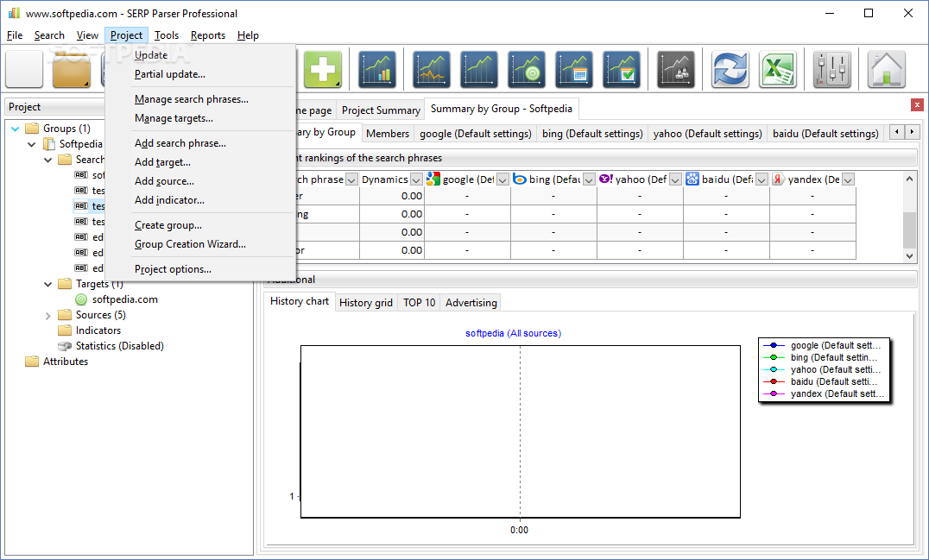This screenshot has height=560, width=929.
Task: Click the green plus add button
Action: [x=323, y=69]
